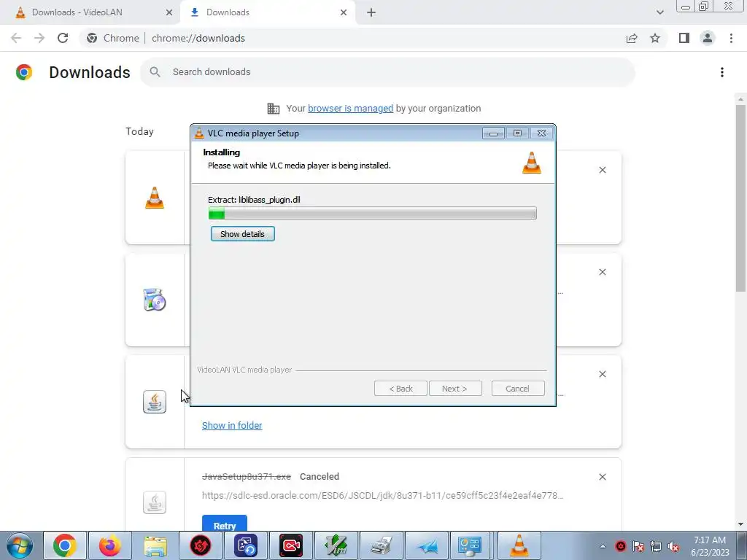Image resolution: width=747 pixels, height=560 pixels.
Task: Open the red gear app on taskbar
Action: 201,545
